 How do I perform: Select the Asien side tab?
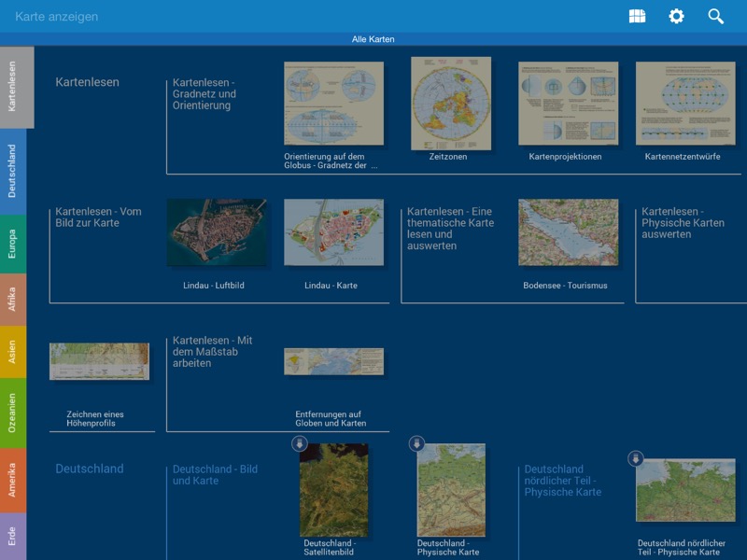tap(12, 352)
